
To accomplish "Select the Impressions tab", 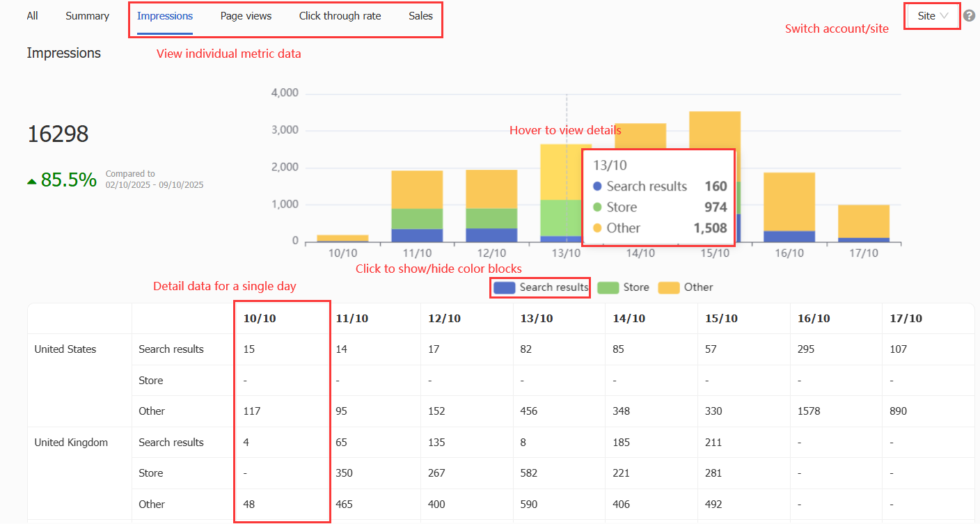I will pos(165,16).
